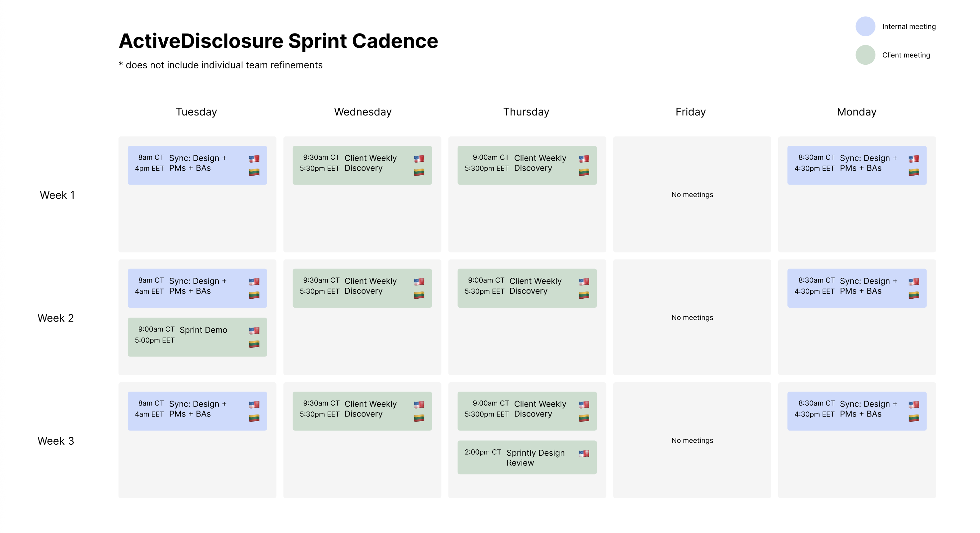Select the Monday column header
This screenshot has height=533, width=980.
tap(857, 112)
